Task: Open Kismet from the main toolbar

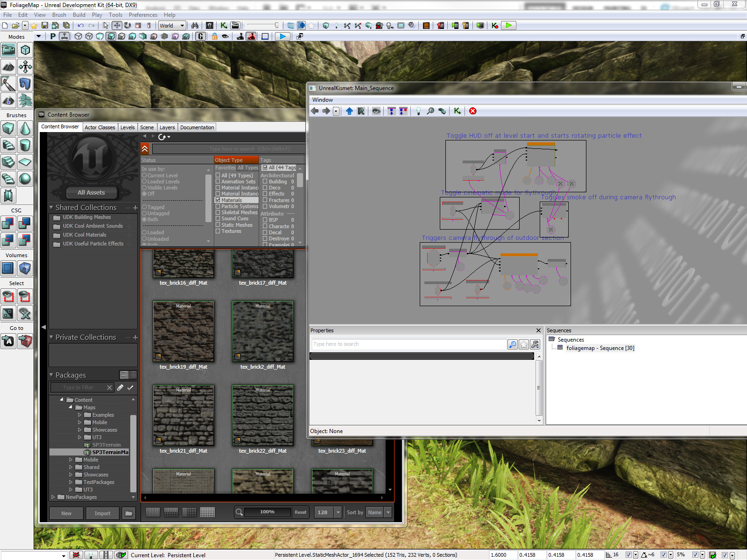Action: (224, 26)
